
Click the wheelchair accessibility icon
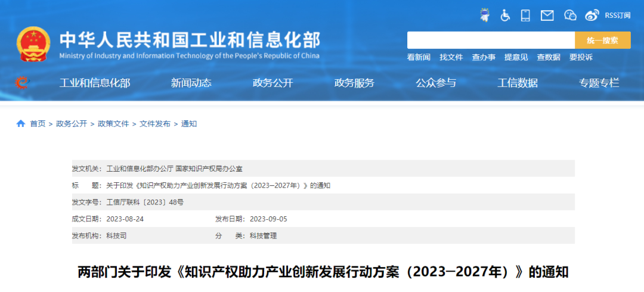[505, 15]
